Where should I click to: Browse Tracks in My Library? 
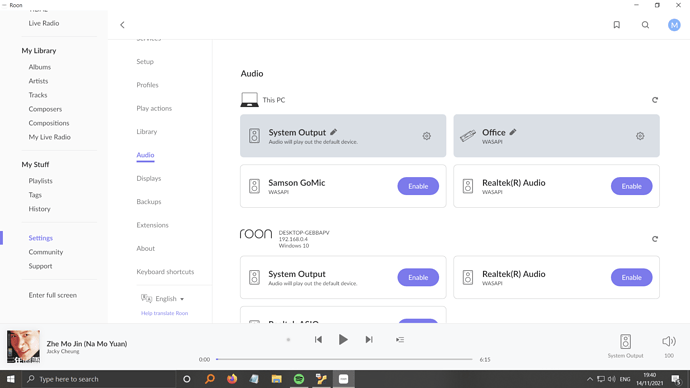point(38,95)
